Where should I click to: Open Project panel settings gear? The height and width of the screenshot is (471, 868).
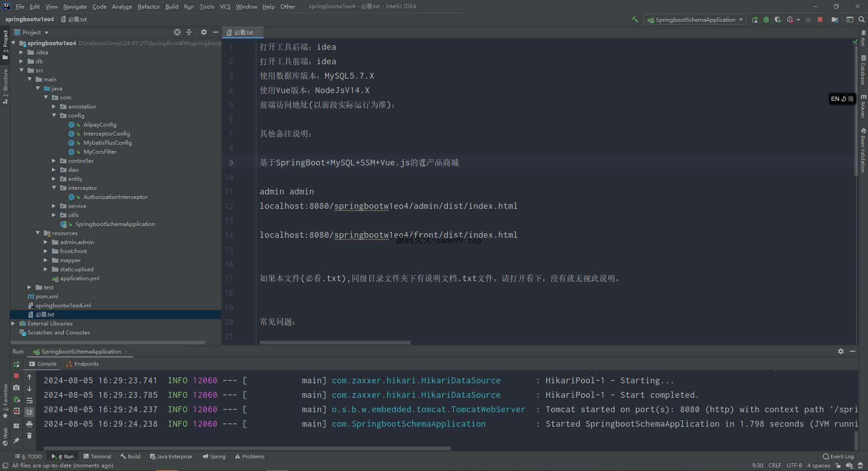click(x=203, y=32)
